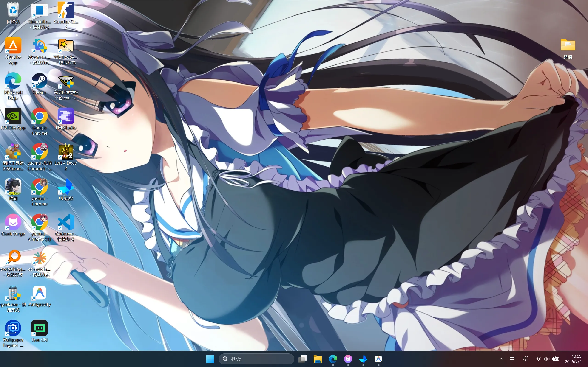Select the Google Chrome desktop icon
Image resolution: width=588 pixels, height=367 pixels.
pyautogui.click(x=39, y=122)
